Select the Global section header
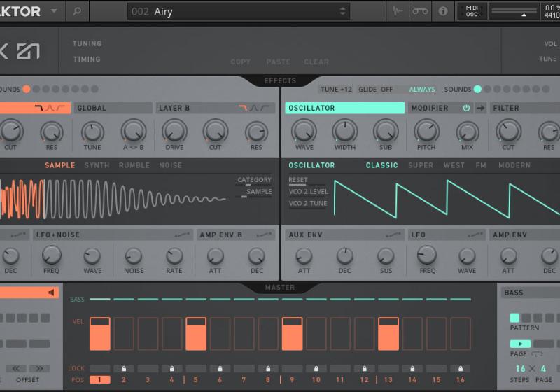The height and width of the screenshot is (392, 560). 113,108
